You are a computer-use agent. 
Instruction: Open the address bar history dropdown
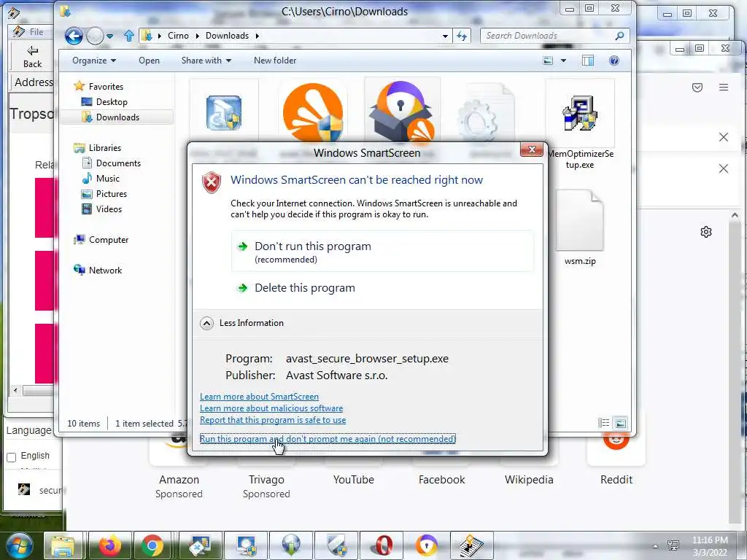click(445, 36)
